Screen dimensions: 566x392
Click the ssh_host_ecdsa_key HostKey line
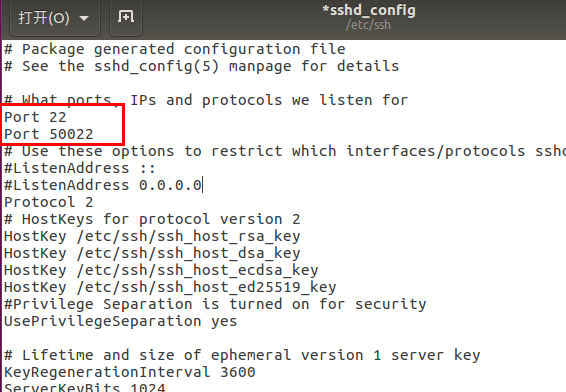161,270
